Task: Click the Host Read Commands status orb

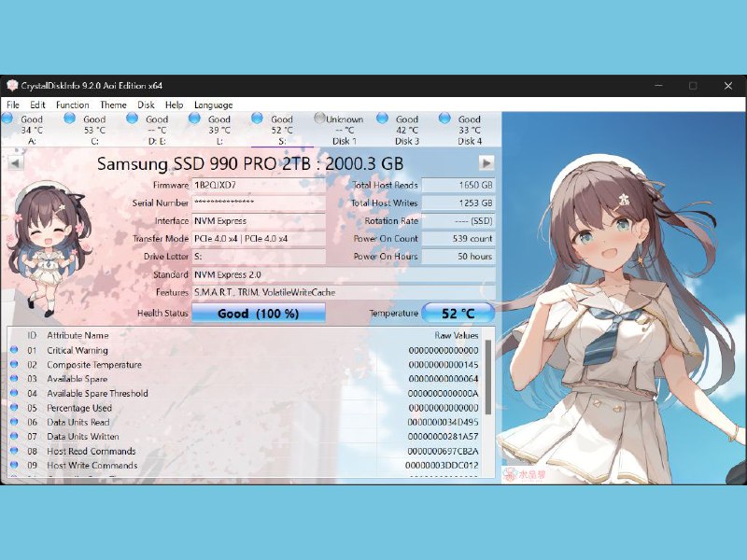Action: pos(14,451)
